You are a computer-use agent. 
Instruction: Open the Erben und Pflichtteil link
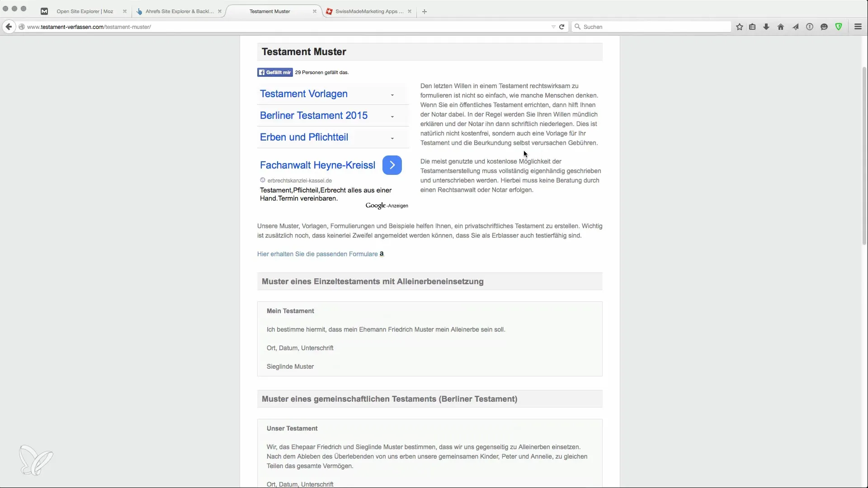point(304,137)
